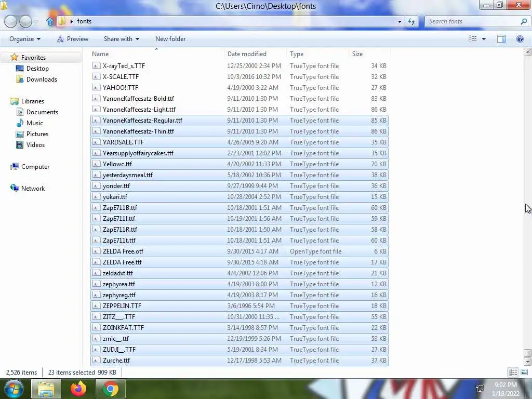Click the Libraries folder icon
The height and width of the screenshot is (399, 532).
click(x=14, y=101)
